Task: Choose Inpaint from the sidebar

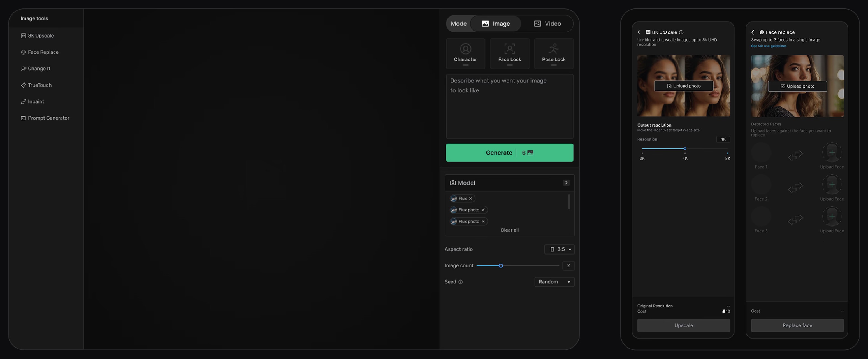Action: click(x=33, y=102)
